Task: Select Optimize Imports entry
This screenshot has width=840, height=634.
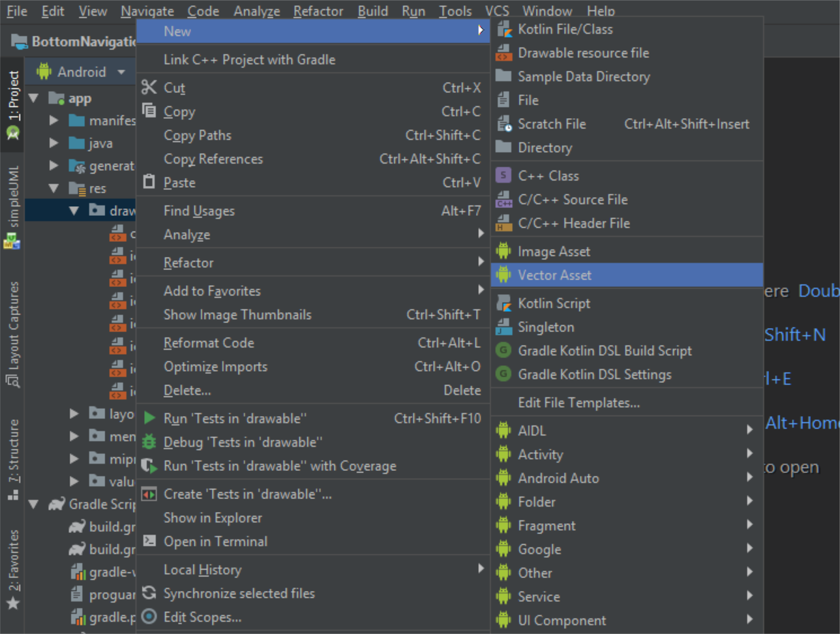Action: tap(313, 366)
